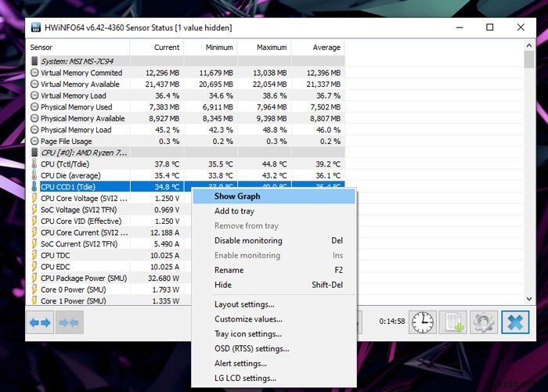This screenshot has width=548, height=392.
Task: Select the Virtual Memory Available row
Action: coord(186,85)
